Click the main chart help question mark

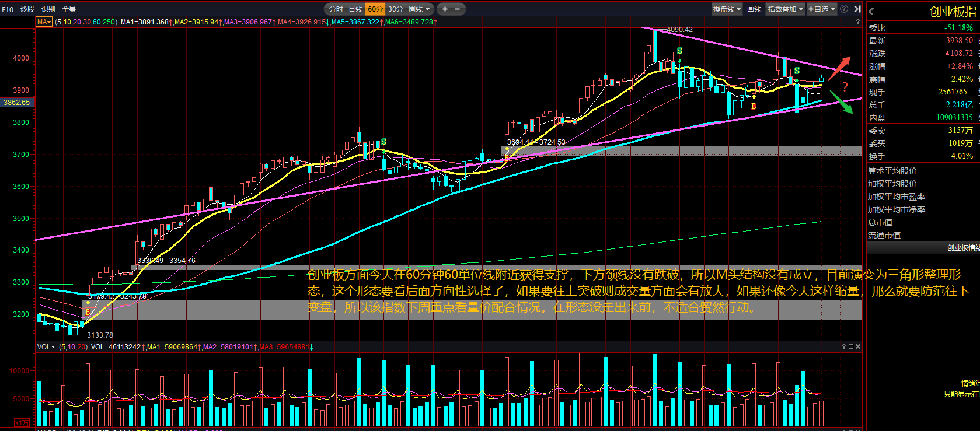857,22
